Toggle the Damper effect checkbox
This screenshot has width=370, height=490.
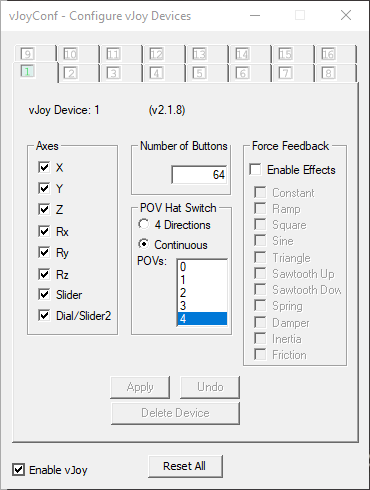[260, 322]
